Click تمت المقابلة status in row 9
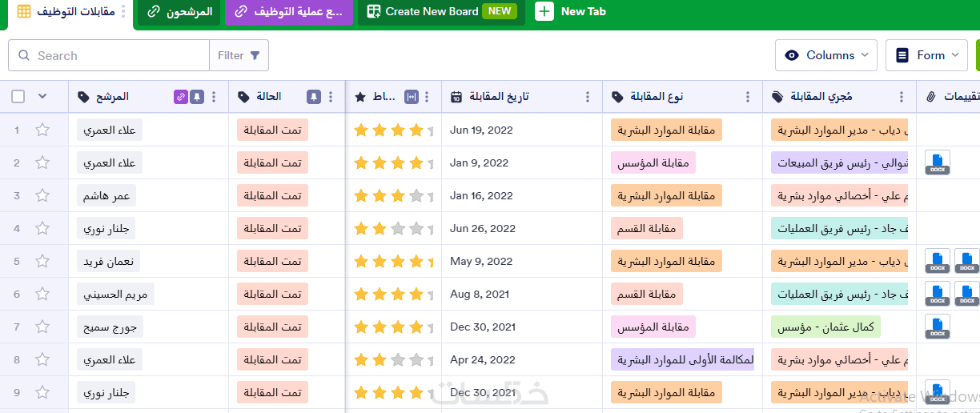This screenshot has width=980, height=413. click(x=273, y=392)
